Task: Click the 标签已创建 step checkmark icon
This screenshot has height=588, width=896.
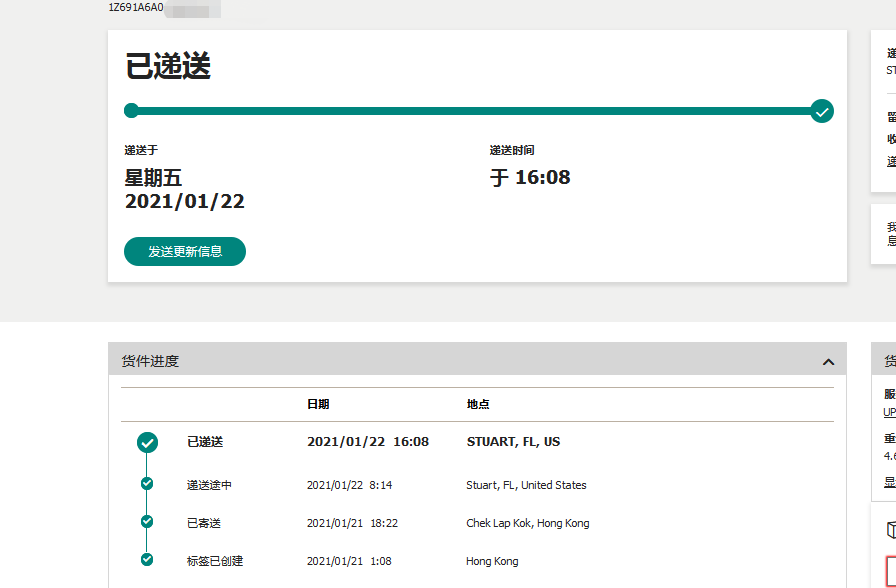Action: 147,560
